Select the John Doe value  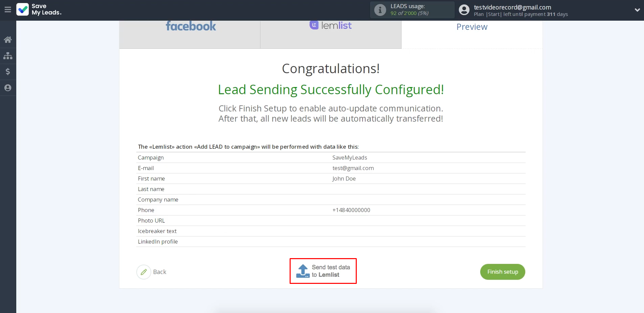click(x=344, y=179)
